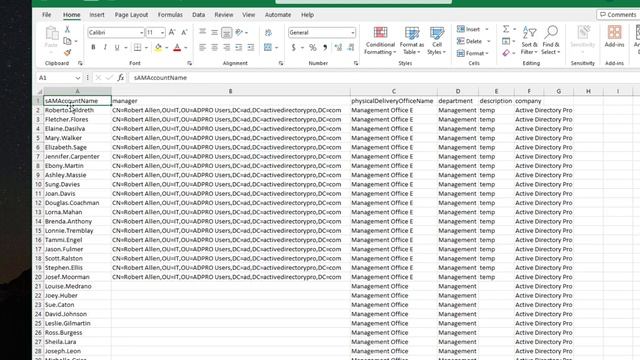The height and width of the screenshot is (360, 640).
Task: Top align cell contents
Action: pyautogui.click(x=202, y=32)
